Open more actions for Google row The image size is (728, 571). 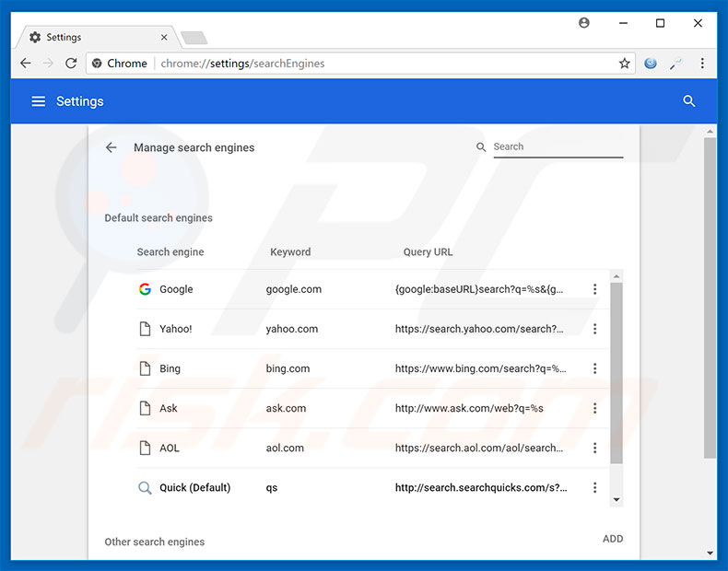(594, 289)
